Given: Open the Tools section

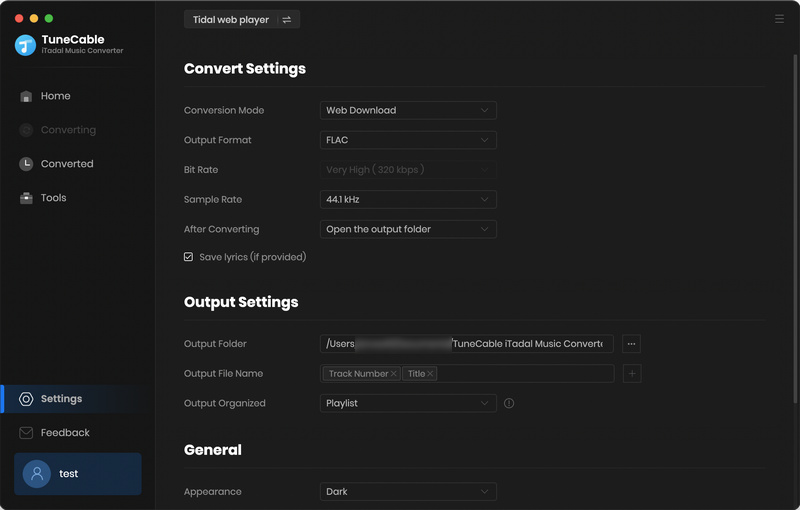Looking at the screenshot, I should [x=54, y=198].
